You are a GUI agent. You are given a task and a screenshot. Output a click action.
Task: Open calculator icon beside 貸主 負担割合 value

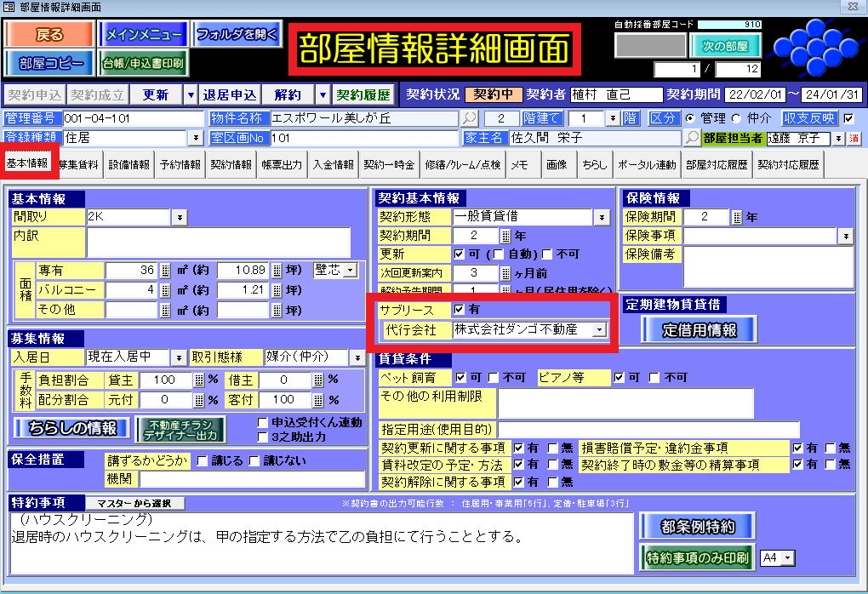click(200, 380)
